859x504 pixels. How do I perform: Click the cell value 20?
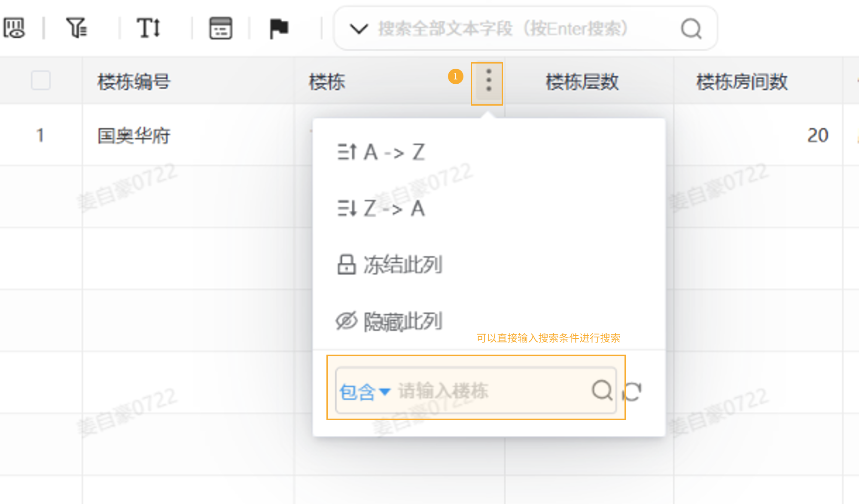pyautogui.click(x=817, y=135)
